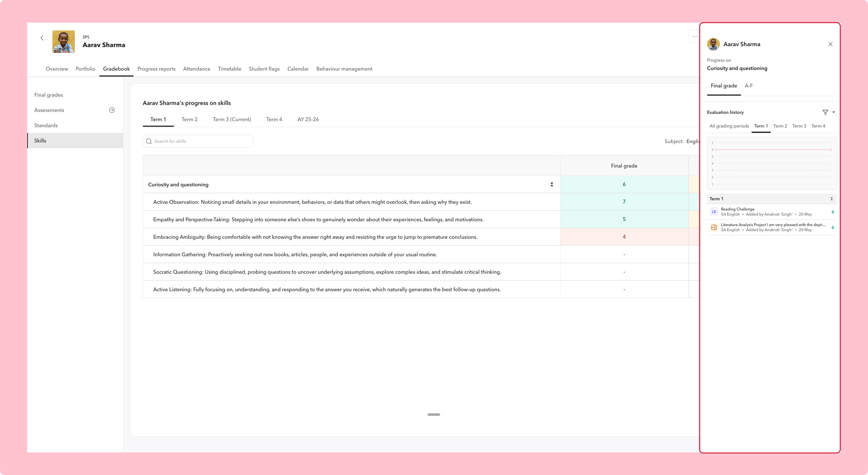Open the Subject dropdown above the table

[682, 141]
